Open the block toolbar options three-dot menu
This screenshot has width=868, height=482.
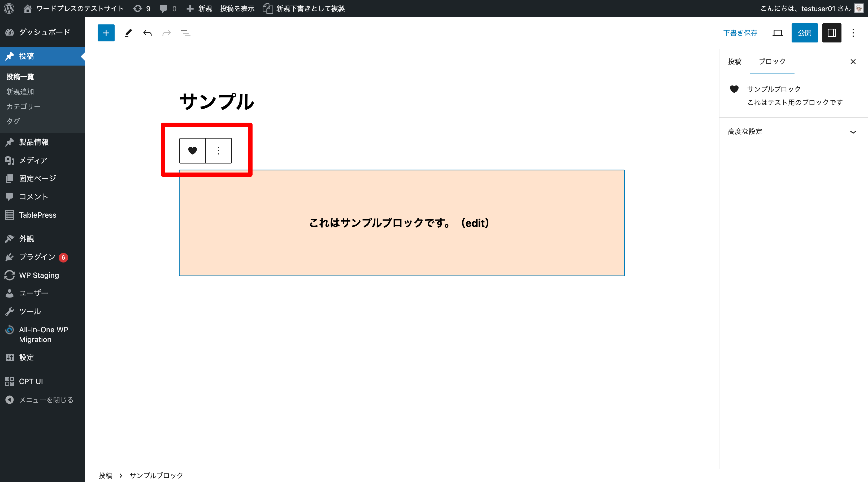(x=218, y=151)
